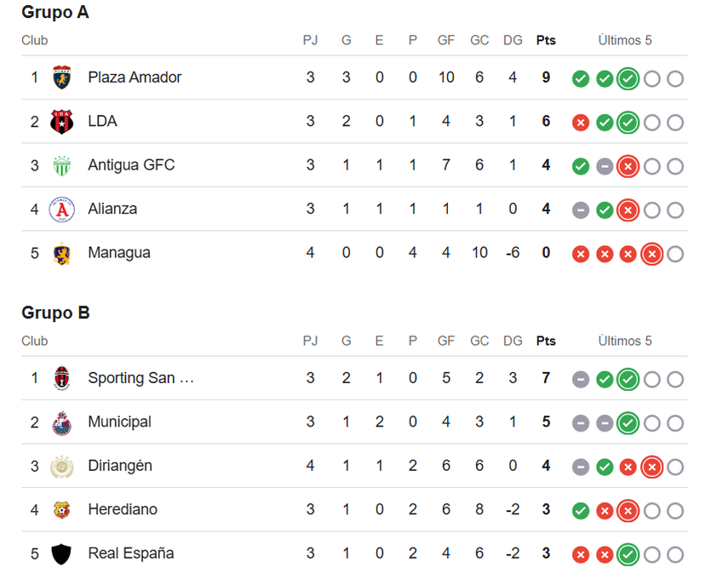Click the Pts column header in Grupo A
Screen dimensions: 728x585
click(x=546, y=40)
